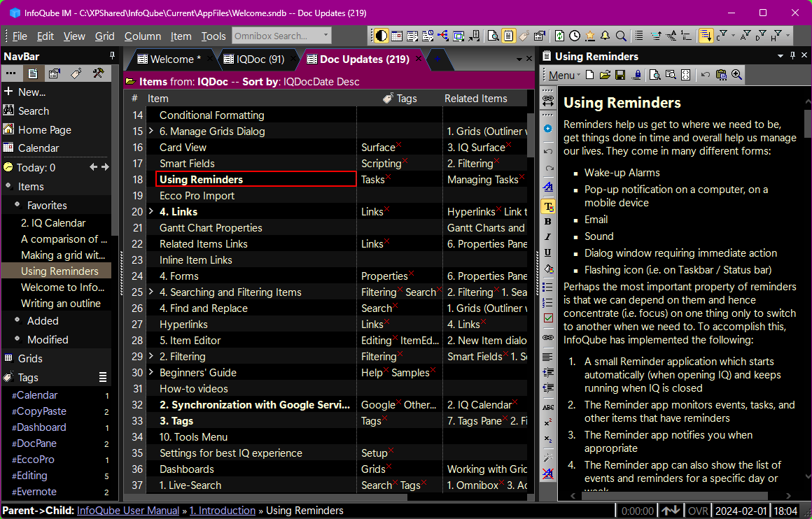812x519 pixels.
Task: Click the undo arrow in doc pane toolbar
Action: [x=706, y=75]
